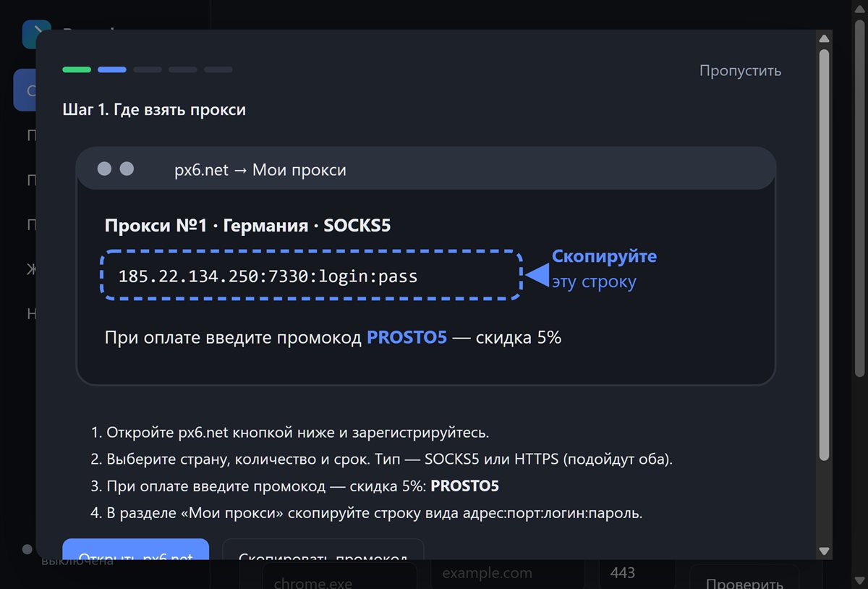Click instruction "Выберите страну, количество и срок"

tap(382, 459)
